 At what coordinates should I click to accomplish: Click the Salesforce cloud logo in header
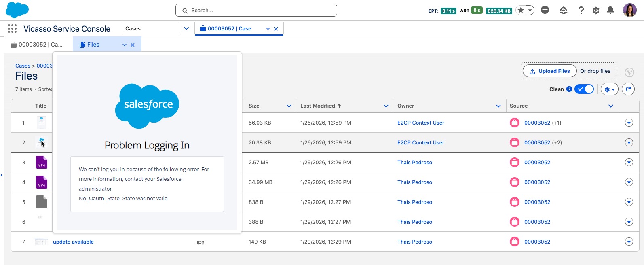[x=17, y=10]
